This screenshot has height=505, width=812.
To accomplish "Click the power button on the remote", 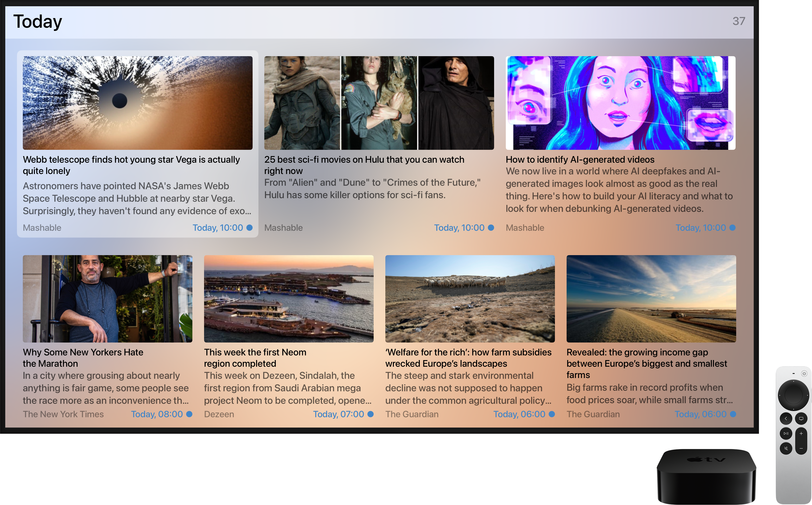I will (x=804, y=373).
